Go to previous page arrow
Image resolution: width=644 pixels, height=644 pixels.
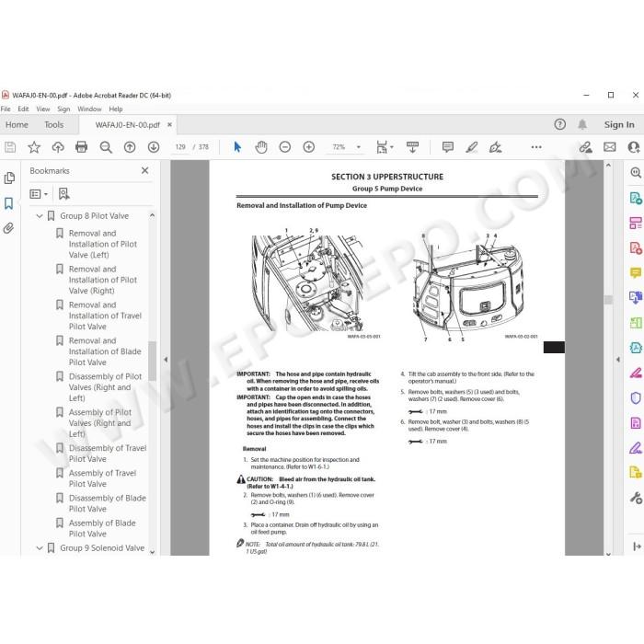coord(130,147)
